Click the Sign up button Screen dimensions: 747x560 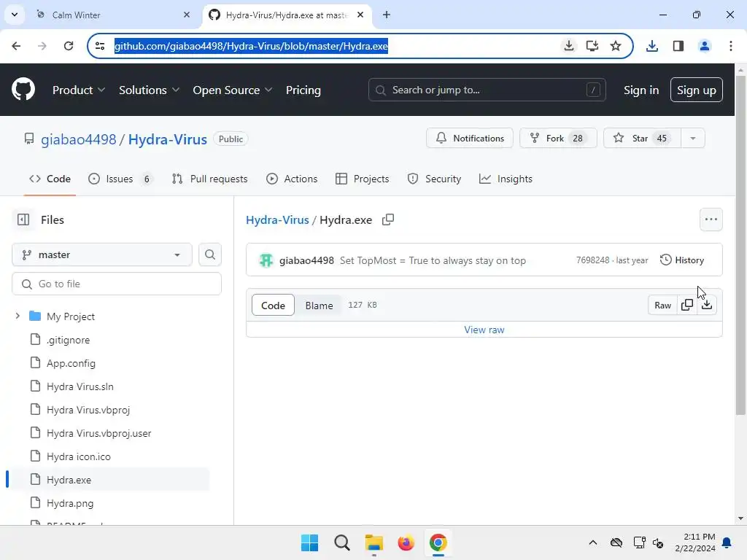(696, 90)
